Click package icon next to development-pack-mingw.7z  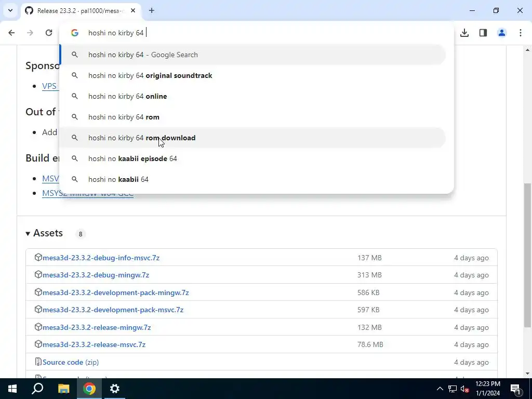38,292
